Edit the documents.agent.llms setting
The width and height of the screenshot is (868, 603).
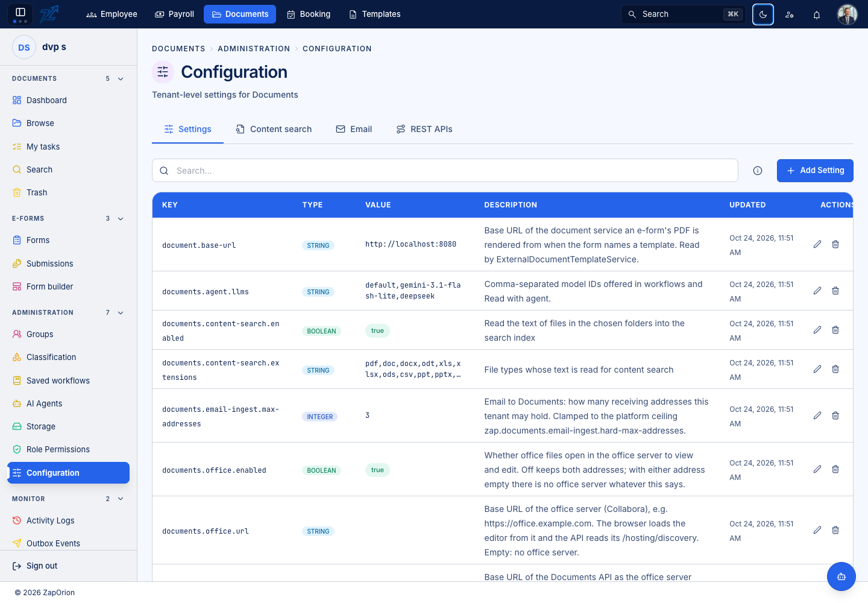(817, 291)
